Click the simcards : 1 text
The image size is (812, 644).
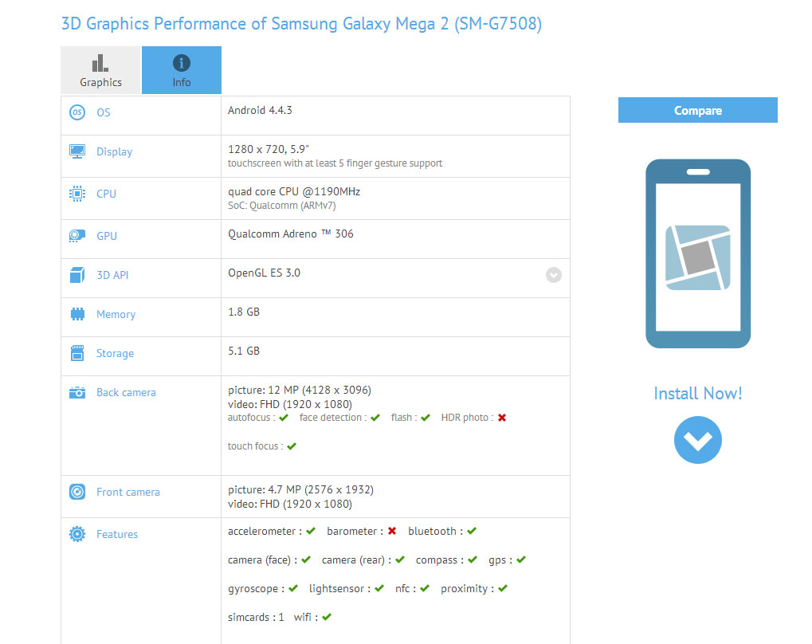tap(256, 618)
